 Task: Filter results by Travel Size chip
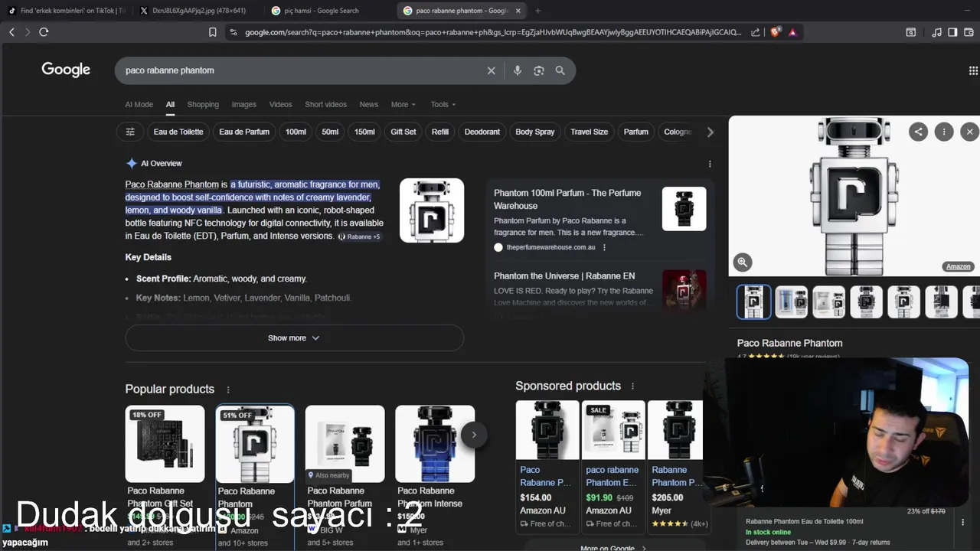(x=590, y=132)
